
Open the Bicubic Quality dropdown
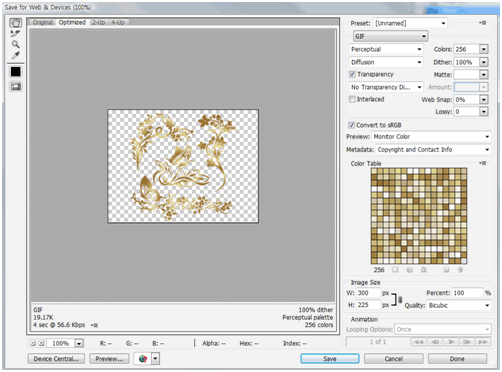click(x=459, y=305)
